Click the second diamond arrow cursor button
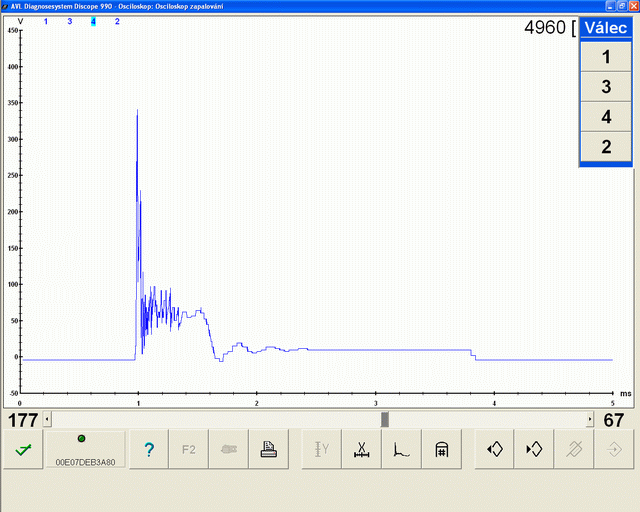Screen dimensions: 640x512 tap(533, 450)
